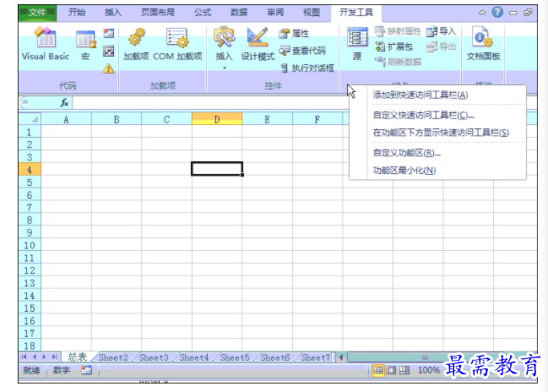Screen dimensions: 548x392
Task: Choose 自定义快速访问工具栏(C)... menu item
Action: coord(437,115)
